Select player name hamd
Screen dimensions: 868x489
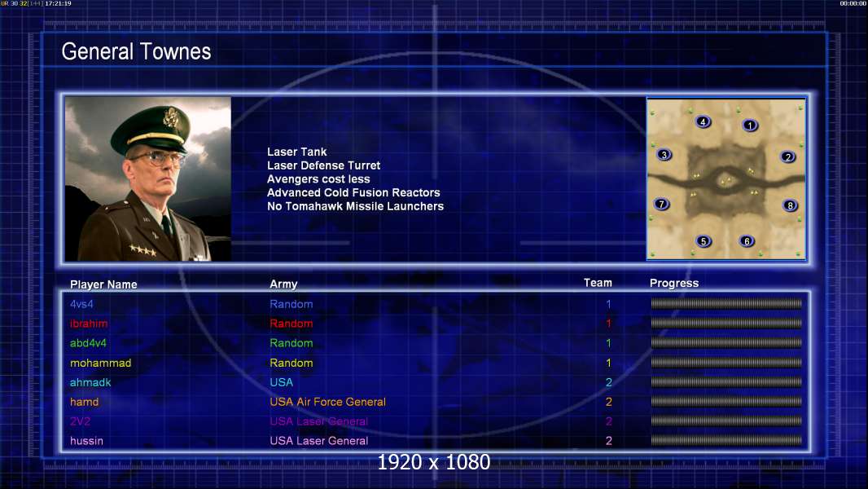click(x=84, y=402)
